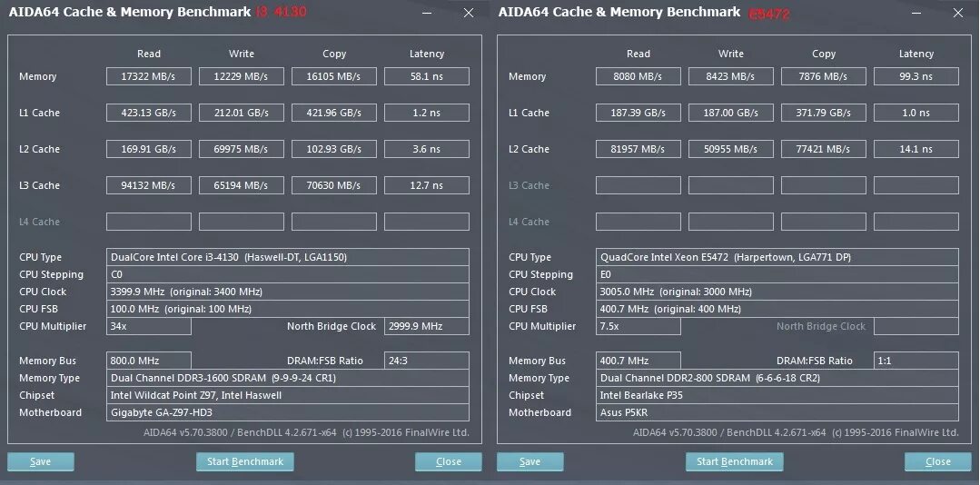This screenshot has width=980, height=485.
Task: Click Close in the i3-4130 window
Action: point(448,462)
